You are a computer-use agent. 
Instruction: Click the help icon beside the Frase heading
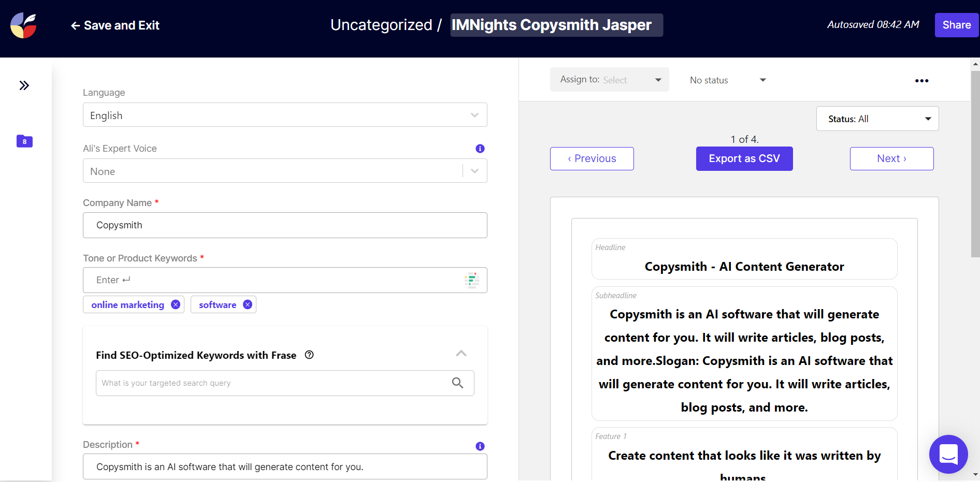pos(309,355)
